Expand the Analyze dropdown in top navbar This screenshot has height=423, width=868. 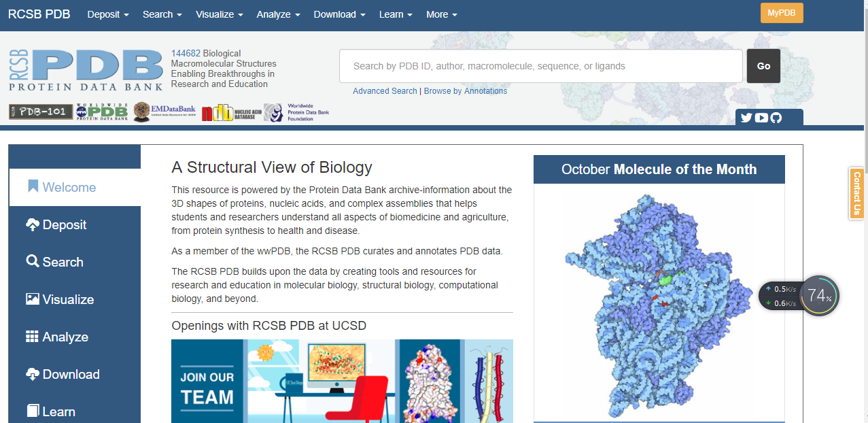(x=278, y=14)
